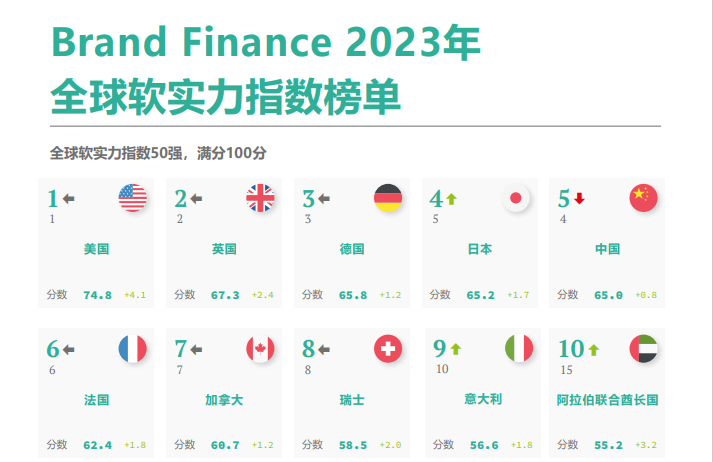Click the green up arrow beside rank 10

[593, 350]
